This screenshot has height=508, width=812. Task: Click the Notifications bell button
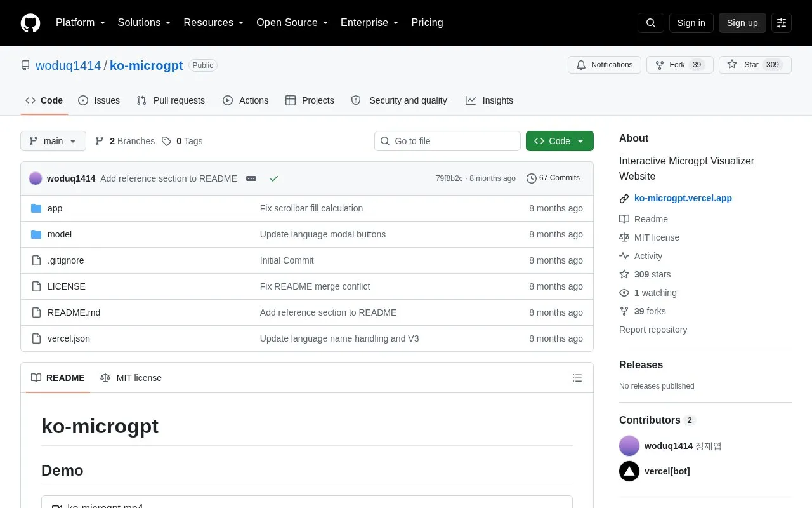pyautogui.click(x=605, y=65)
